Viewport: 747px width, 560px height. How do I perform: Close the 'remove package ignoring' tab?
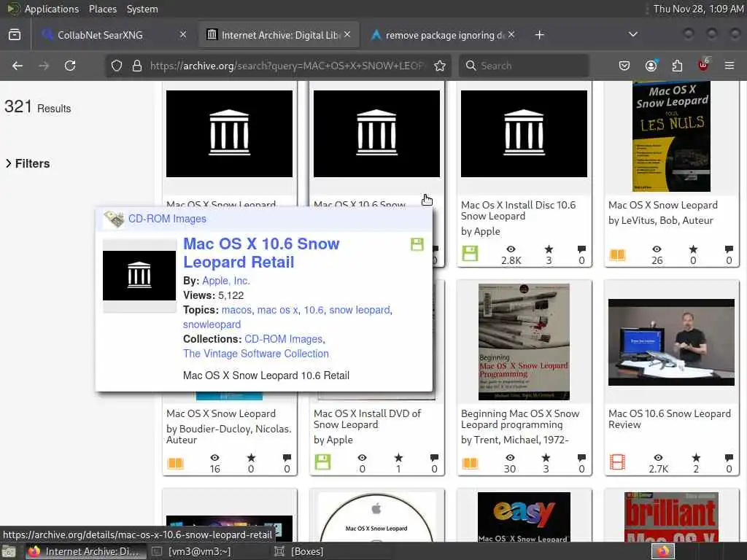tap(511, 34)
